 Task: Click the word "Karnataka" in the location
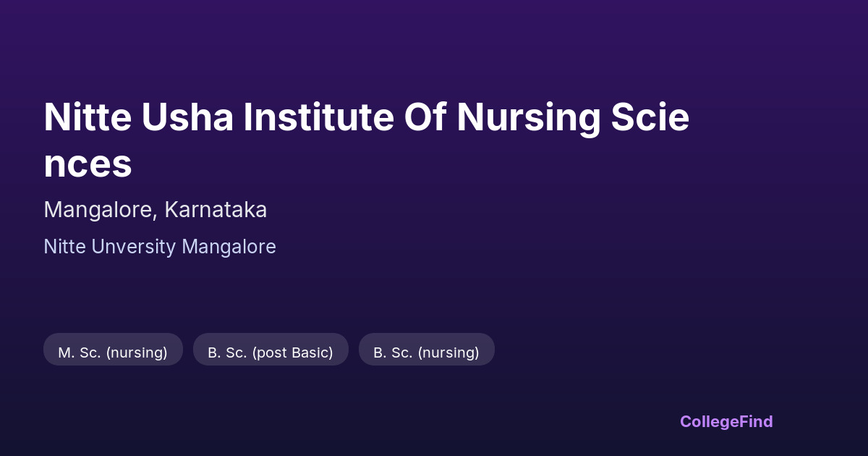pyautogui.click(x=216, y=209)
